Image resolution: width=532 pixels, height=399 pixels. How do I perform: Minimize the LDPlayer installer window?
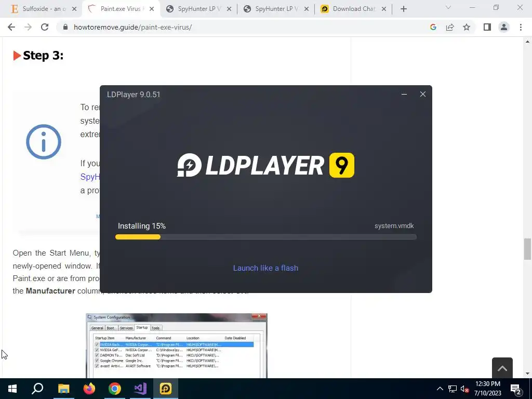(404, 95)
